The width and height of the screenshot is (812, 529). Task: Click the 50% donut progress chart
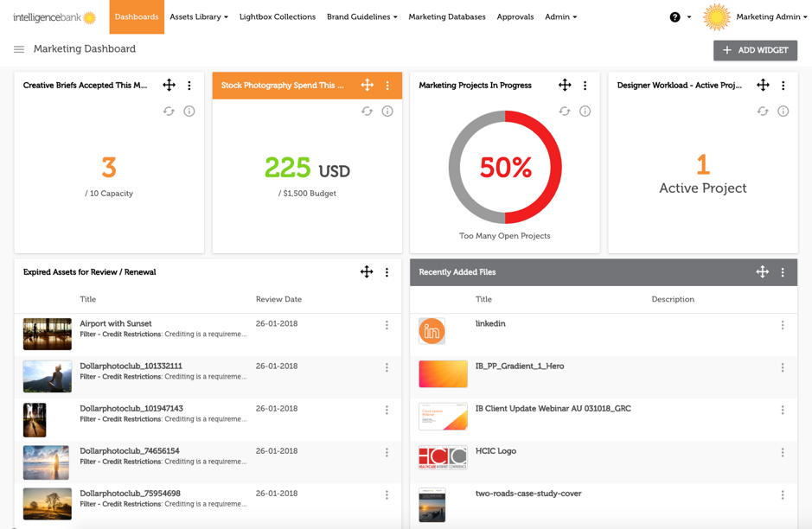click(505, 168)
